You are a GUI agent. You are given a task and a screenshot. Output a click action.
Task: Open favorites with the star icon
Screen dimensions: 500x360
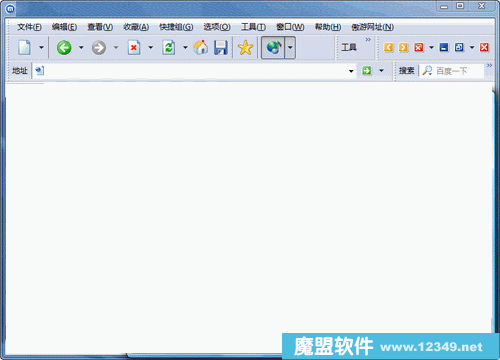pyautogui.click(x=245, y=48)
